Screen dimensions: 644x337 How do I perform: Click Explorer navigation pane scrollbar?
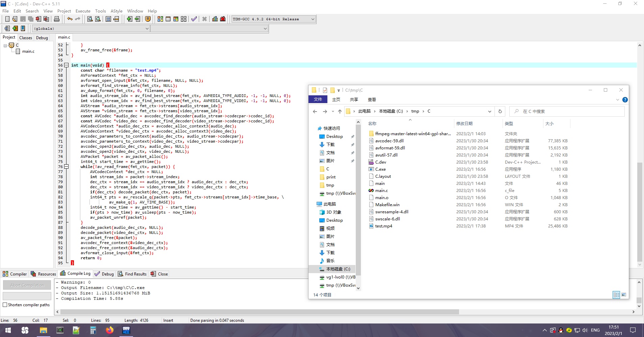pyautogui.click(x=358, y=199)
